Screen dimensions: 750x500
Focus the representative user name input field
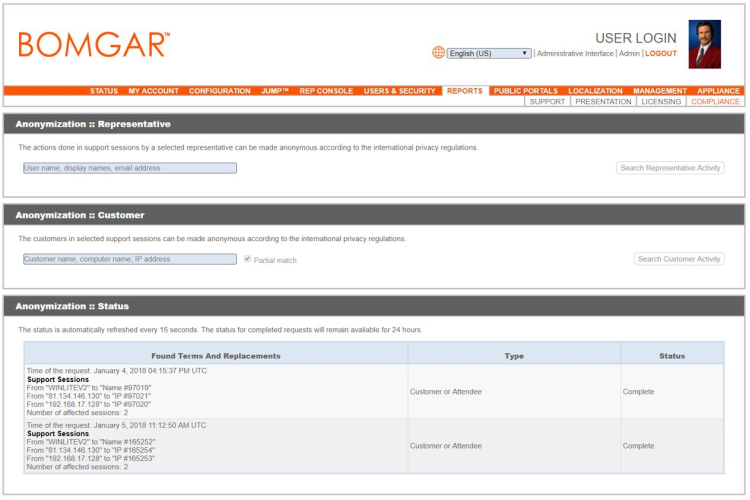pos(130,168)
